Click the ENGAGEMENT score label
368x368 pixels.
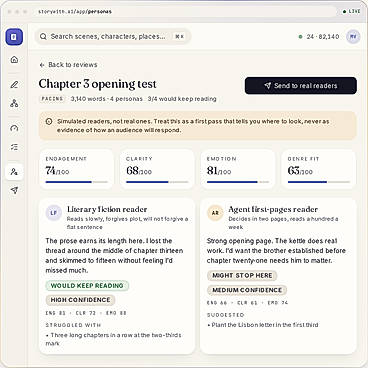tap(66, 159)
